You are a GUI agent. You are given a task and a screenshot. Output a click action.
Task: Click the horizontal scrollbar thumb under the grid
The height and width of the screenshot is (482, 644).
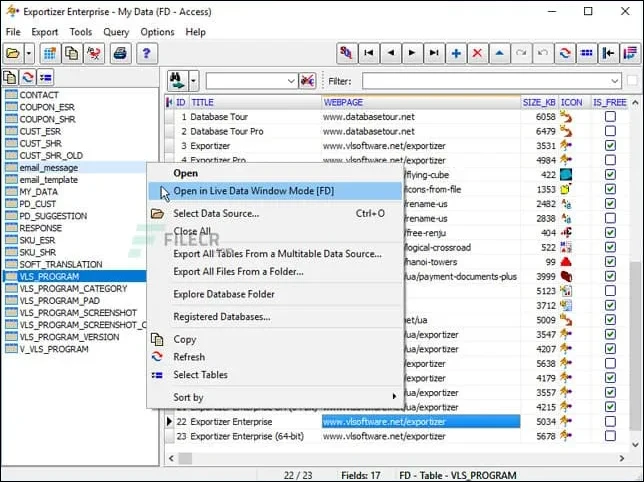click(185, 458)
